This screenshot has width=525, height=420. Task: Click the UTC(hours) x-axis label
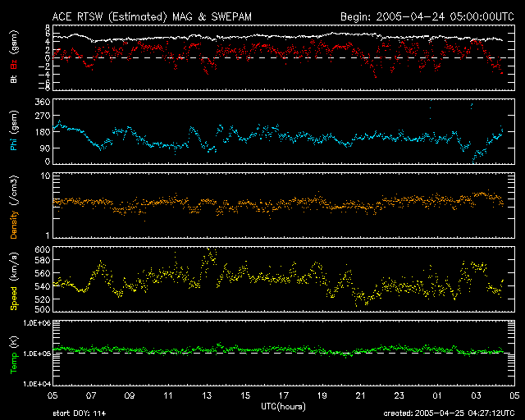pyautogui.click(x=284, y=406)
